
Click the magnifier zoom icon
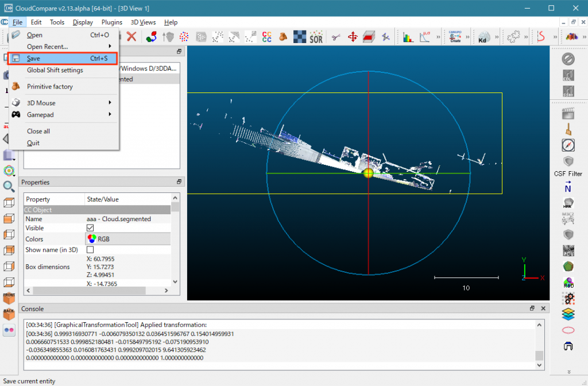(9, 186)
